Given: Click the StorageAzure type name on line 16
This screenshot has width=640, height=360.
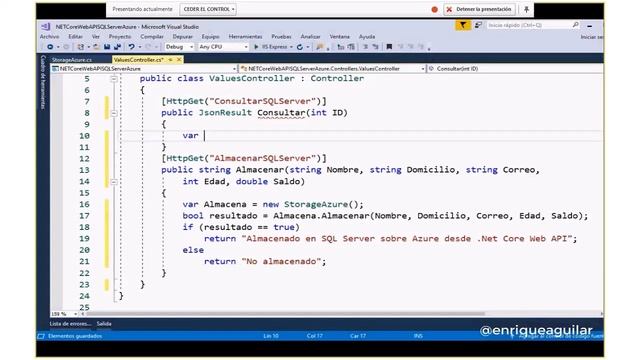Looking at the screenshot, I should tap(316, 204).
